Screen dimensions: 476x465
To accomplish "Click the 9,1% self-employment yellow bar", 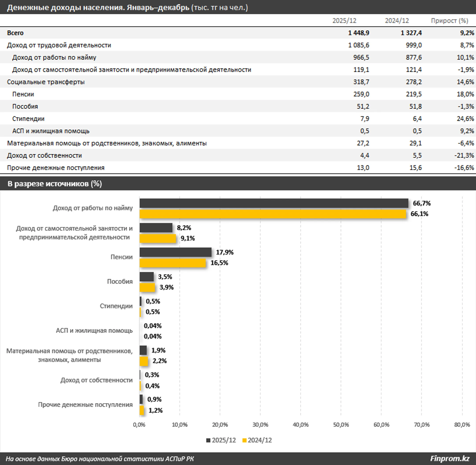I will (x=158, y=238).
